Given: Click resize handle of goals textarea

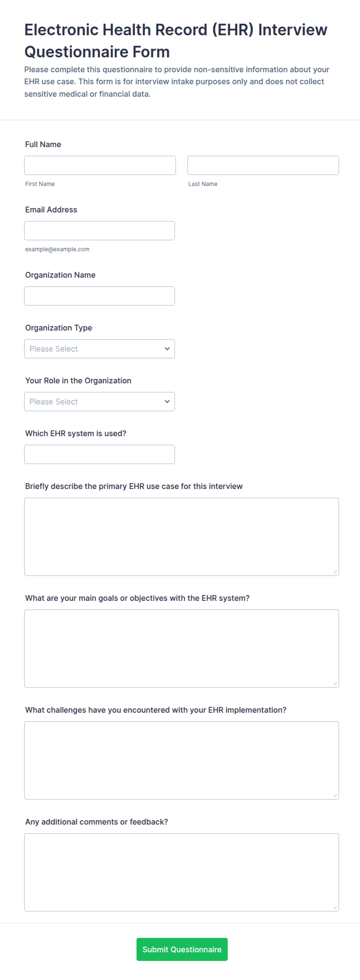Looking at the screenshot, I should [335, 684].
